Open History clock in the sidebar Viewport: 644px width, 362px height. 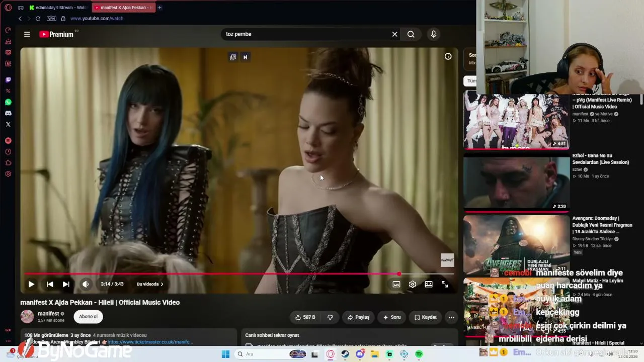(x=8, y=152)
